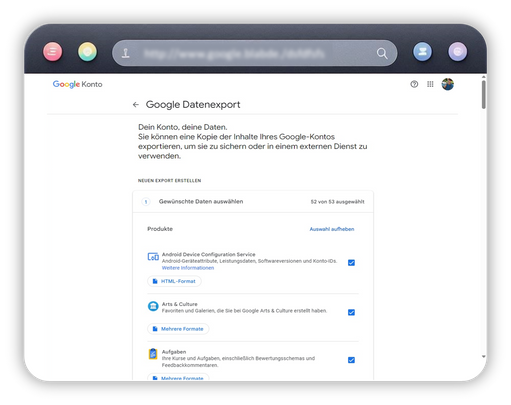
Task: Collapse the Gewünschte Daten auswählen step
Action: (253, 202)
